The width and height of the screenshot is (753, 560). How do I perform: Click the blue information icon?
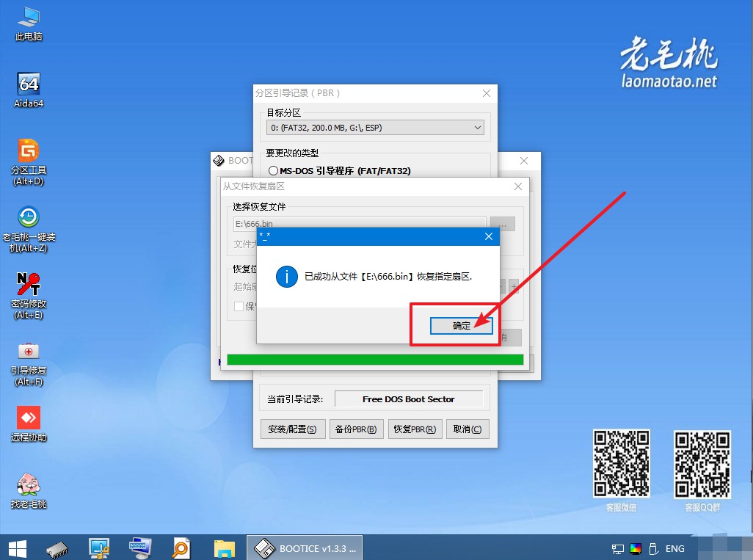(x=287, y=277)
